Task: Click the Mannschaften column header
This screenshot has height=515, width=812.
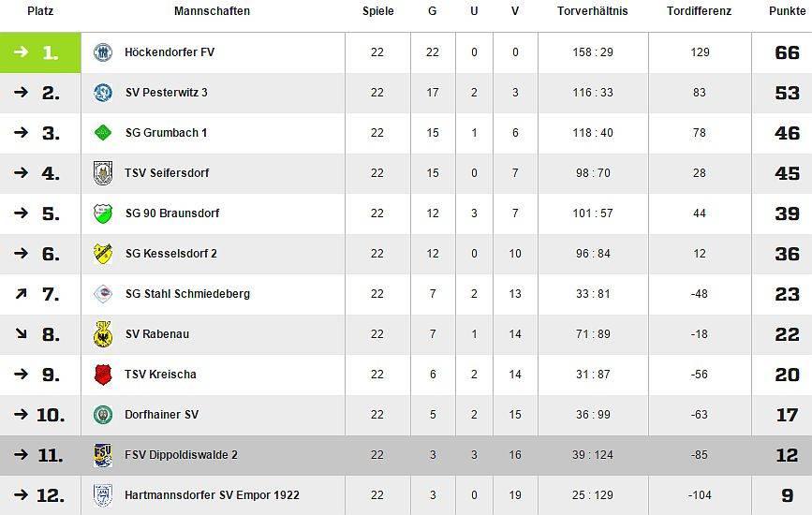Action: (212, 11)
